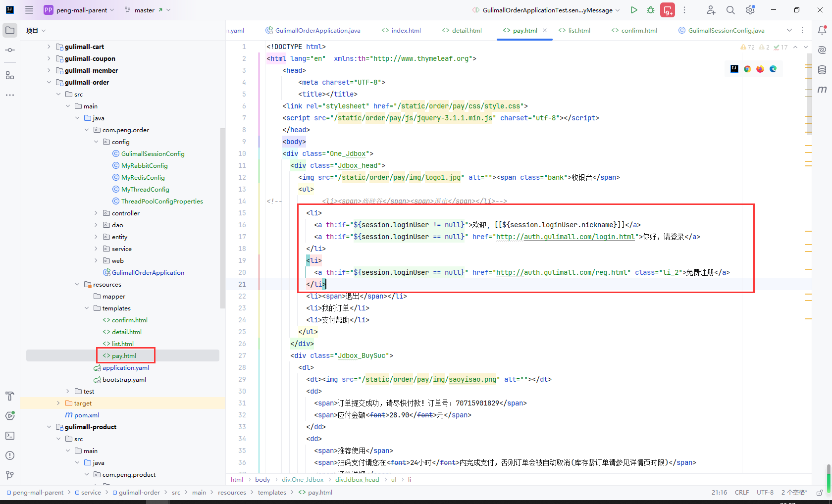Open the Database tool window

pos(822,70)
